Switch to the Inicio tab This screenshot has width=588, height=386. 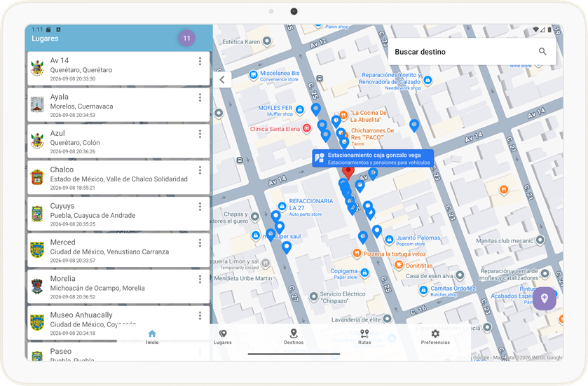[152, 337]
